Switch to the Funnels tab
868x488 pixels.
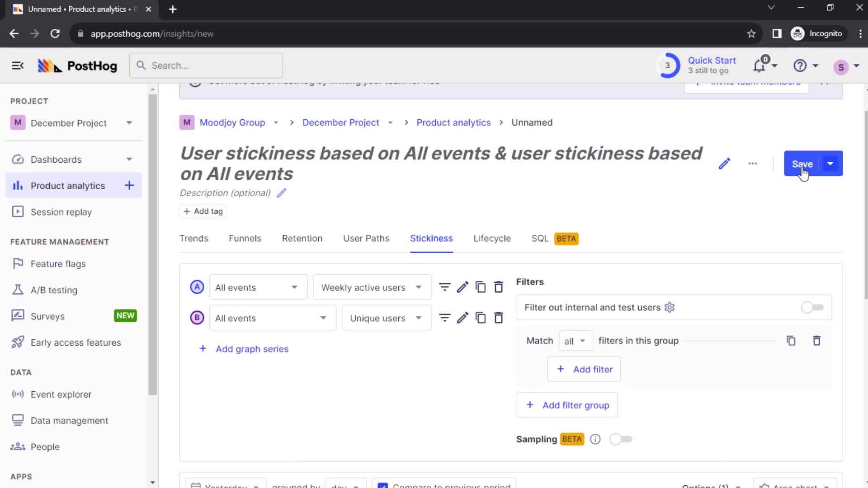point(245,238)
